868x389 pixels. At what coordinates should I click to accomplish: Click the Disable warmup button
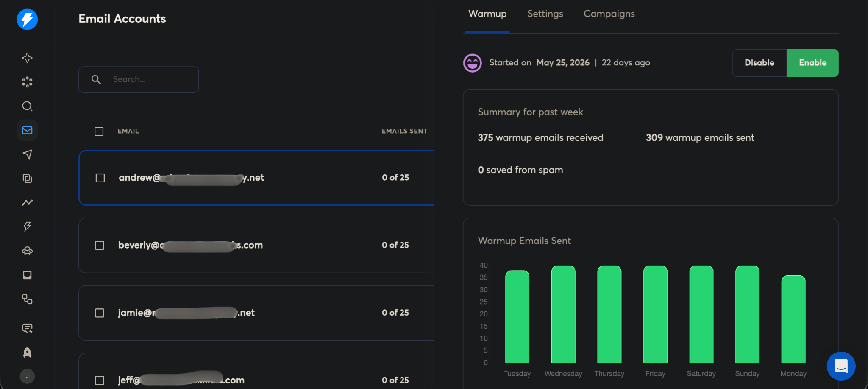[x=759, y=63]
